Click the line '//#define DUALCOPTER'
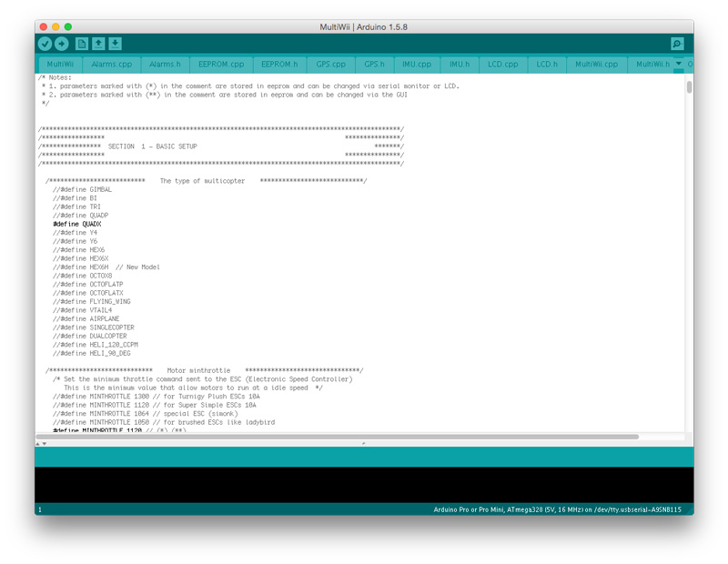 (x=89, y=336)
